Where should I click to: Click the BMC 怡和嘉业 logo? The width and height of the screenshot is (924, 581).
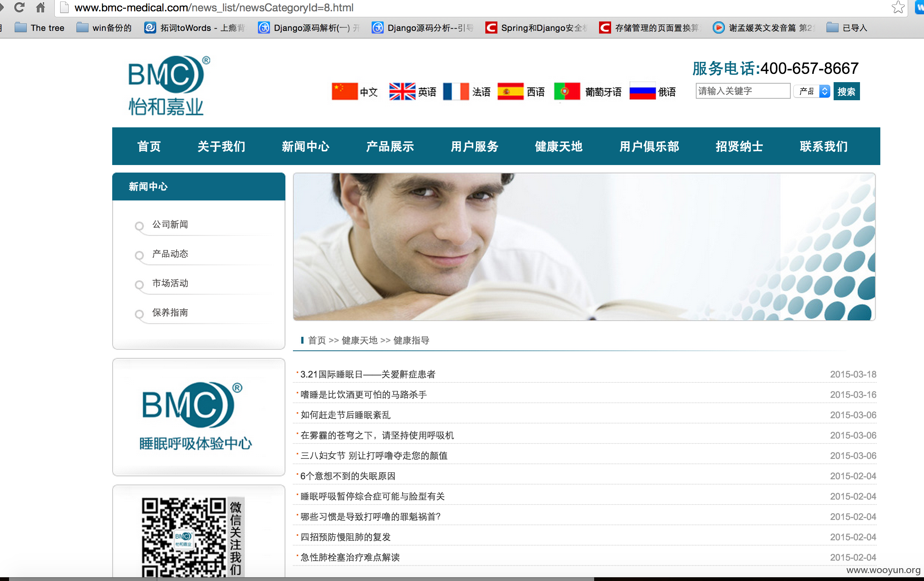point(167,85)
